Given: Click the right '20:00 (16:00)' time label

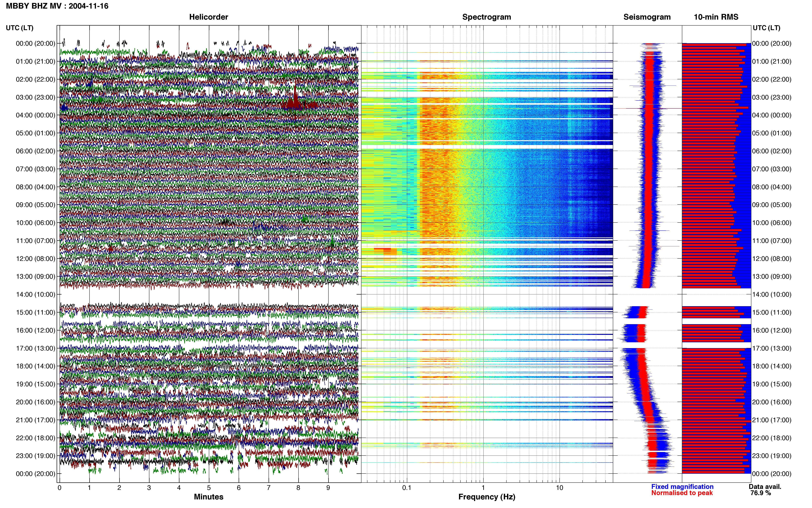Looking at the screenshot, I should 772,402.
